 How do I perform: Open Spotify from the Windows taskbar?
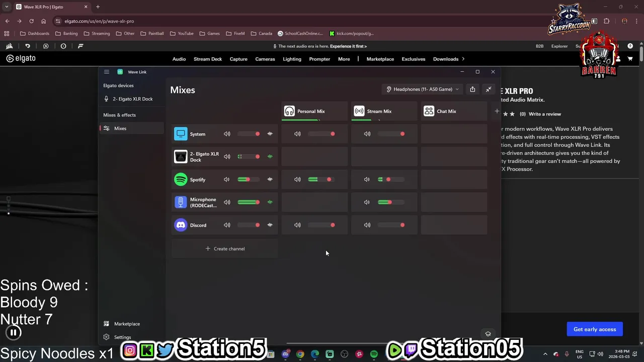374,354
